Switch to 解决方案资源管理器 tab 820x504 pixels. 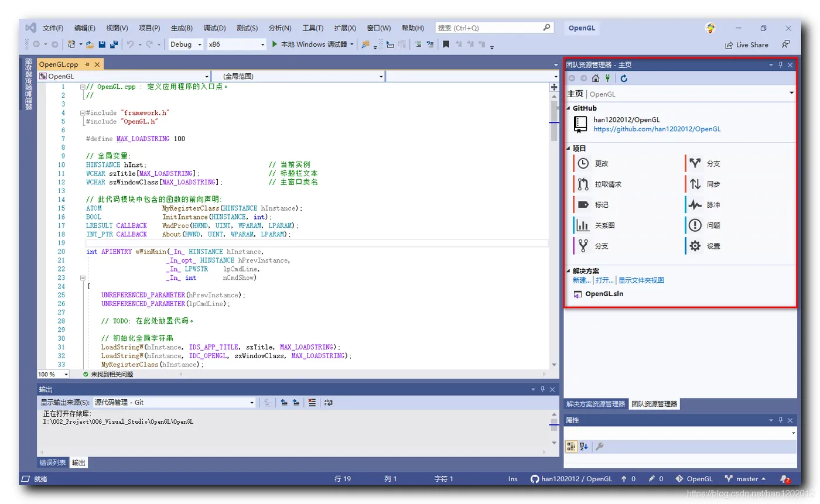(595, 404)
